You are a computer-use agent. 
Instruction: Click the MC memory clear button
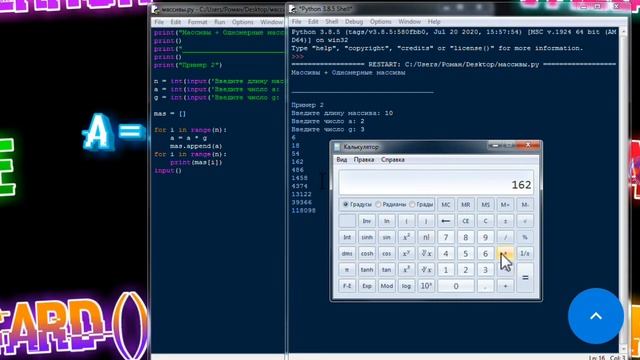pyautogui.click(x=446, y=204)
